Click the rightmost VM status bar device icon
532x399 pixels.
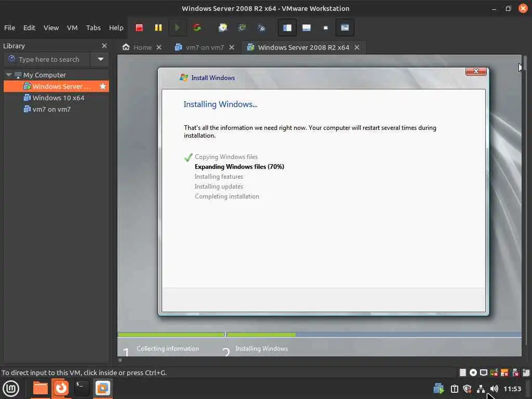[526, 373]
